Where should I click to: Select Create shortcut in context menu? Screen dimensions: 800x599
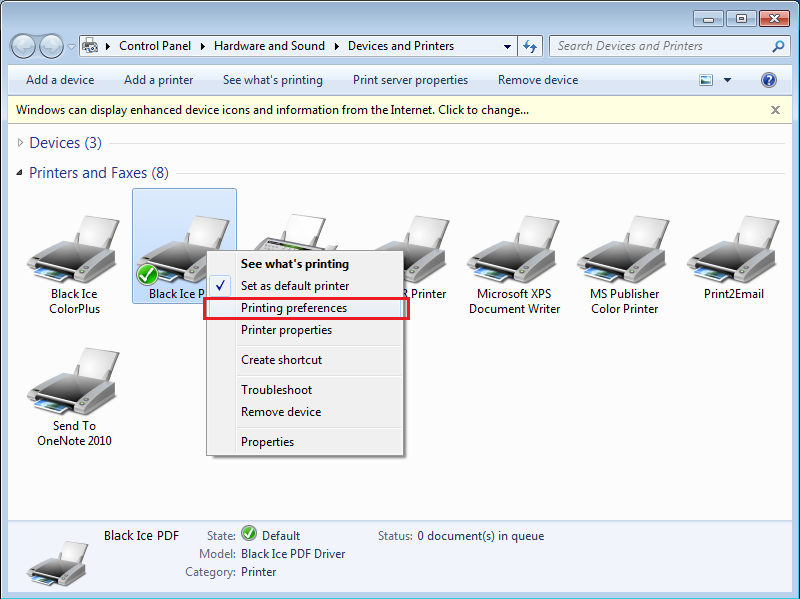[x=305, y=360]
